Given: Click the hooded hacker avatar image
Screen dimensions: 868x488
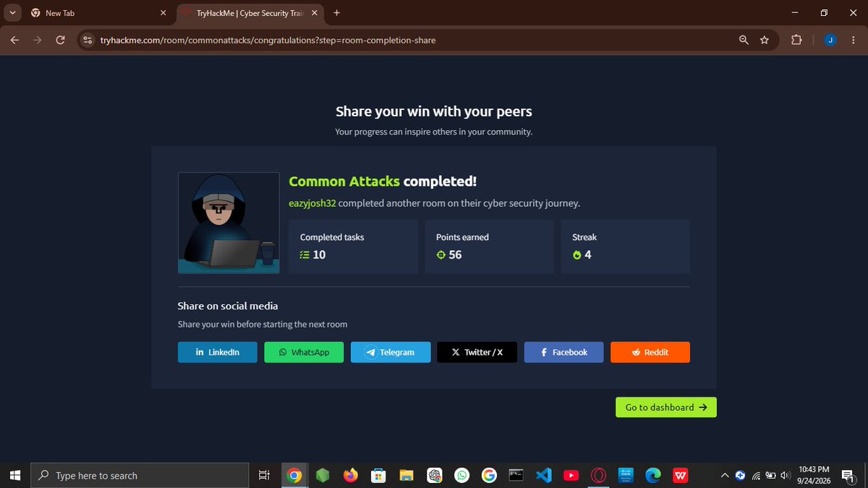Looking at the screenshot, I should 229,223.
